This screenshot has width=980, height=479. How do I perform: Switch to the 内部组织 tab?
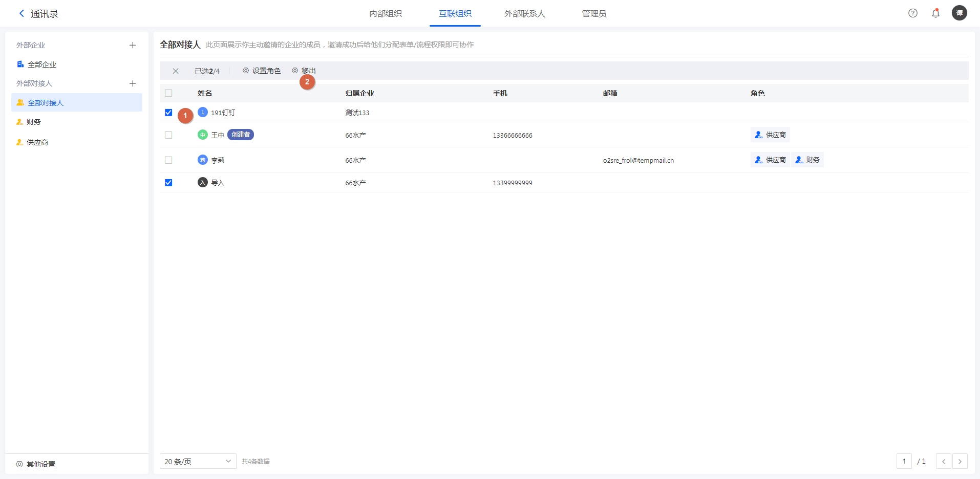point(386,14)
